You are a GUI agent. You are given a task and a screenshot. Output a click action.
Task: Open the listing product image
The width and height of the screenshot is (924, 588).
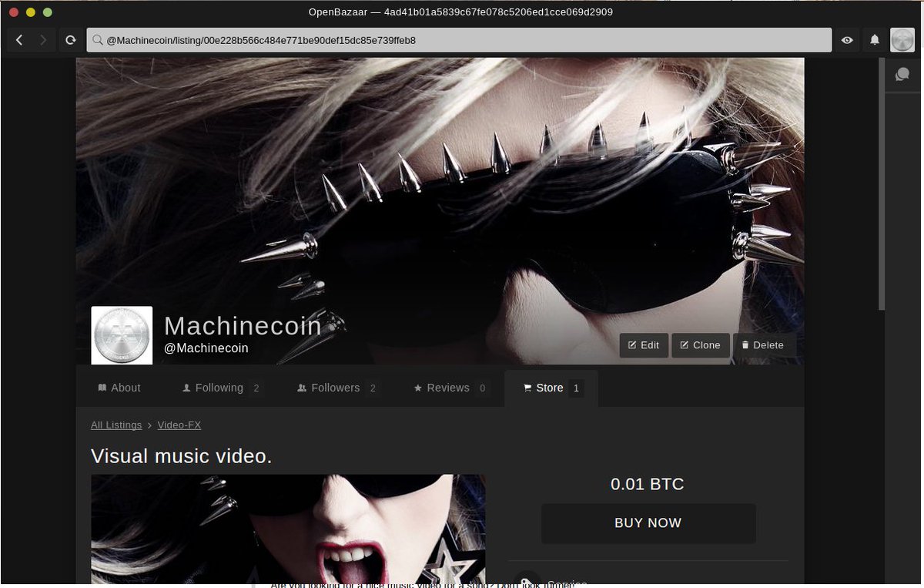(288, 529)
